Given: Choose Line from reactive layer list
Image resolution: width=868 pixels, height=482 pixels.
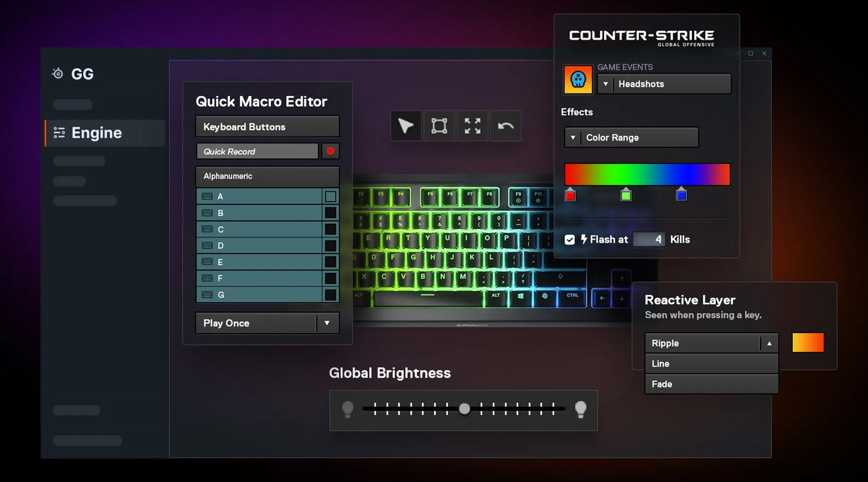Looking at the screenshot, I should [711, 363].
